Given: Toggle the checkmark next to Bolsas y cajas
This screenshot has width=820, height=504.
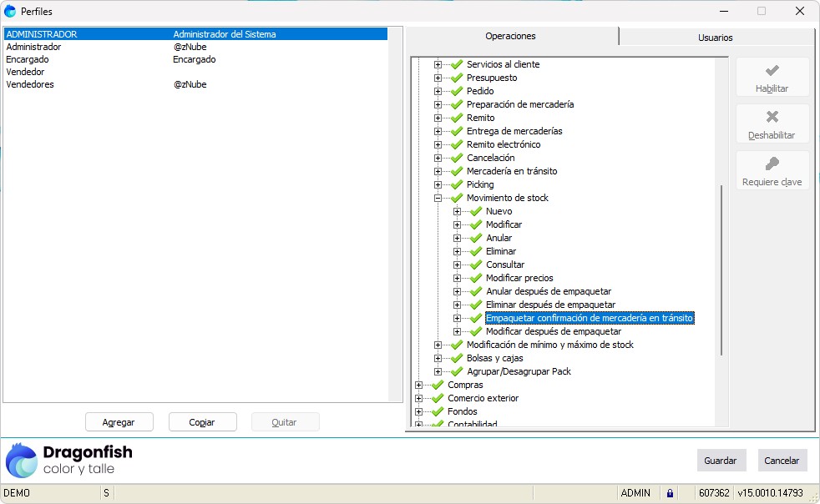Looking at the screenshot, I should [456, 358].
